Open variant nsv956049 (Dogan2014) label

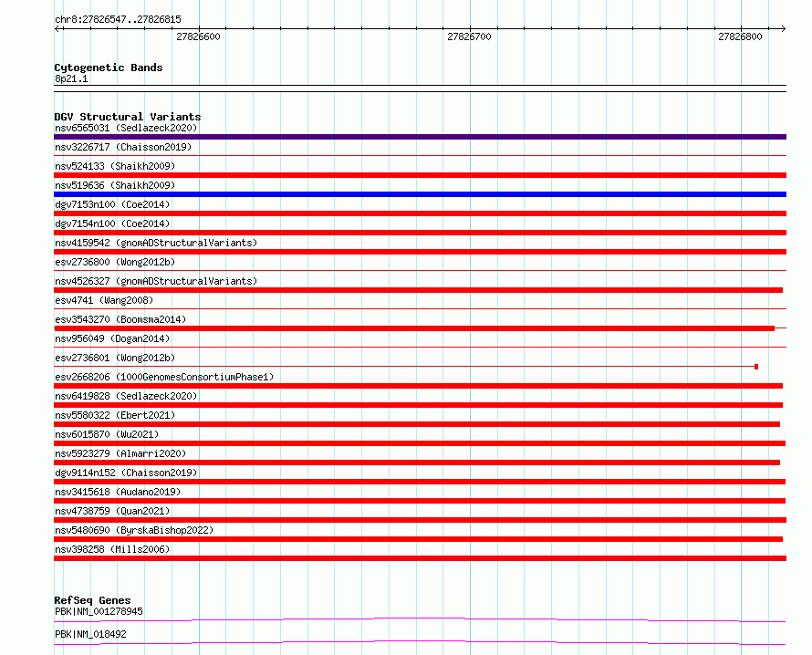pyautogui.click(x=112, y=338)
